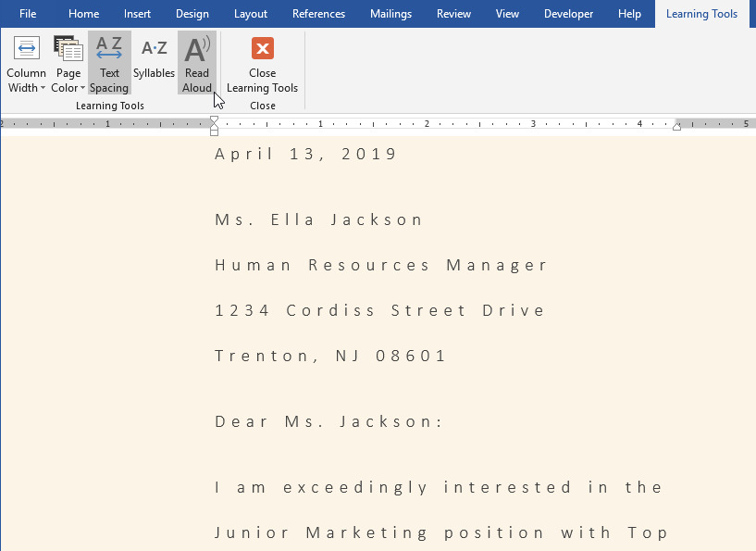This screenshot has width=756, height=551.
Task: Enable Syllables display
Action: [x=154, y=63]
